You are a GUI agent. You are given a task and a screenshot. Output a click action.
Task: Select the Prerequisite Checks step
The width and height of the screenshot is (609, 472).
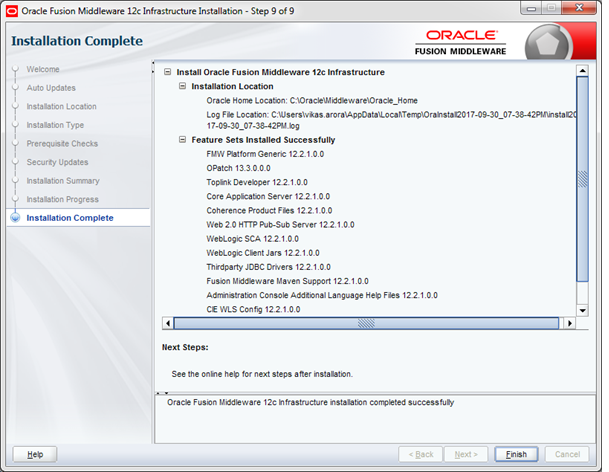coord(62,144)
